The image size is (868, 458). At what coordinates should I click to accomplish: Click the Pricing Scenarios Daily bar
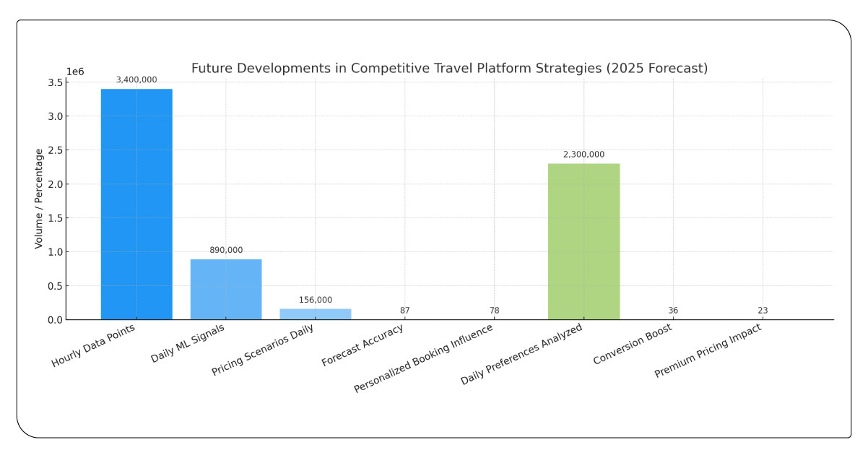315,313
